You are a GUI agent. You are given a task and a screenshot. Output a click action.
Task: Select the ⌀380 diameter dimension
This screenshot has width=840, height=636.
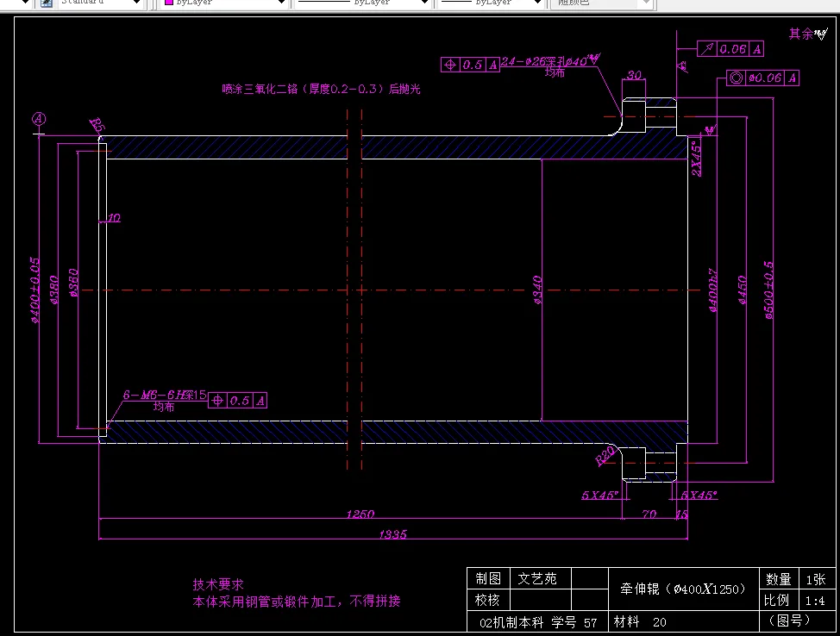(x=54, y=290)
